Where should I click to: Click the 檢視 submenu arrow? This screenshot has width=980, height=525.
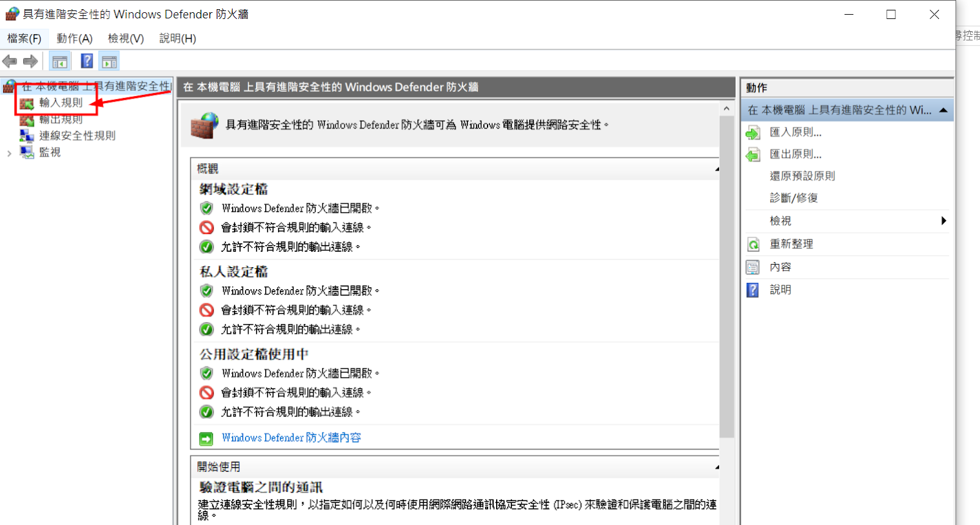tap(944, 221)
